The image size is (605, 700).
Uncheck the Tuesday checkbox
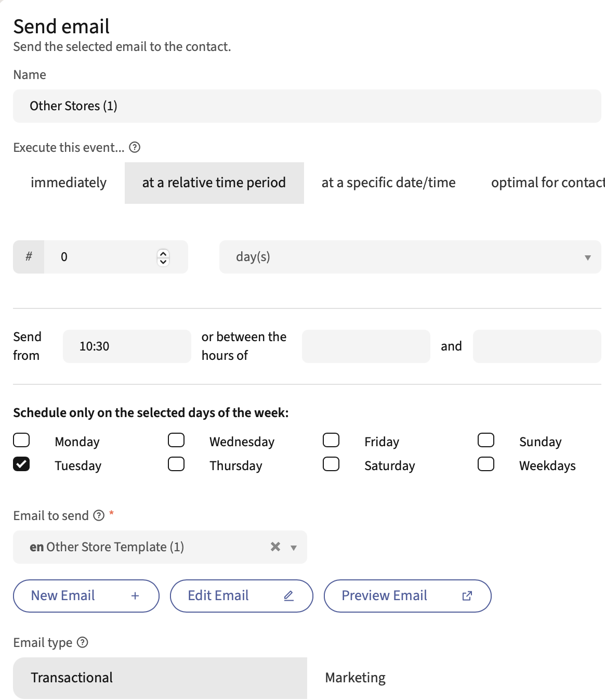click(x=21, y=464)
